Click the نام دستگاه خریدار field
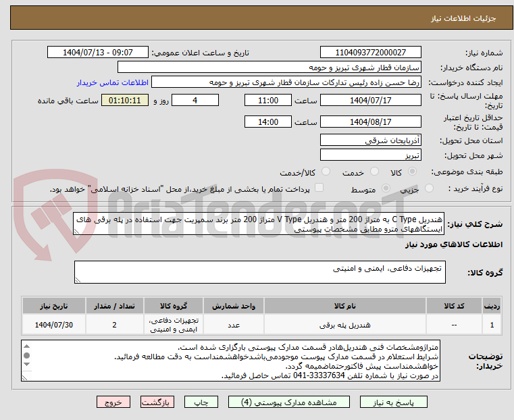The height and width of the screenshot is (420, 514). (269, 67)
